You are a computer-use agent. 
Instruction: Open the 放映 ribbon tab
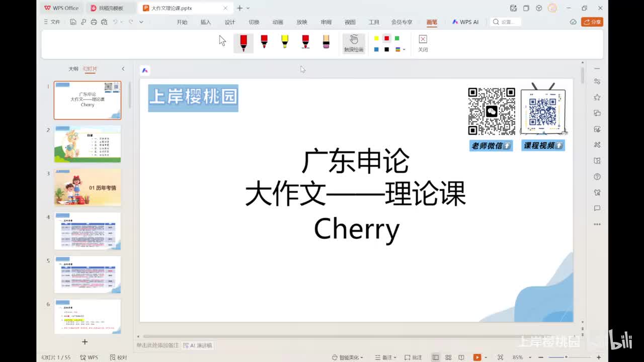[302, 22]
